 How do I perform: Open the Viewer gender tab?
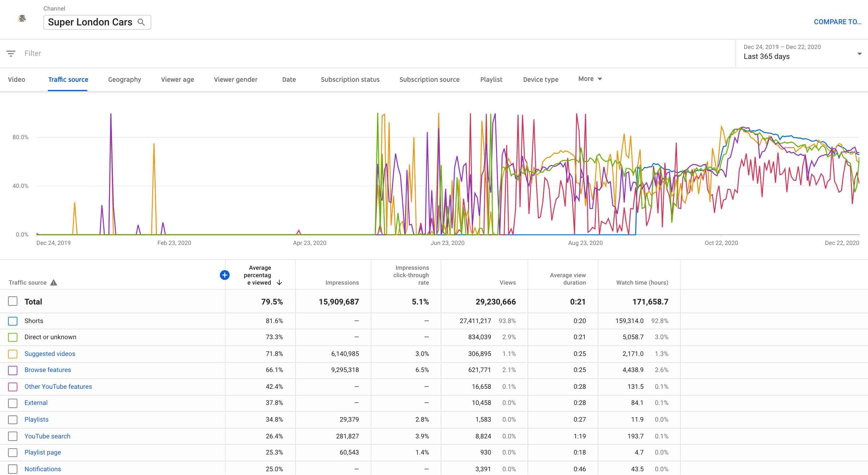pyautogui.click(x=236, y=80)
